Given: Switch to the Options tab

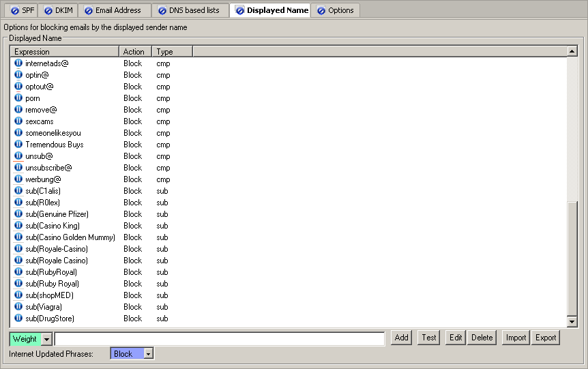Looking at the screenshot, I should tap(336, 10).
